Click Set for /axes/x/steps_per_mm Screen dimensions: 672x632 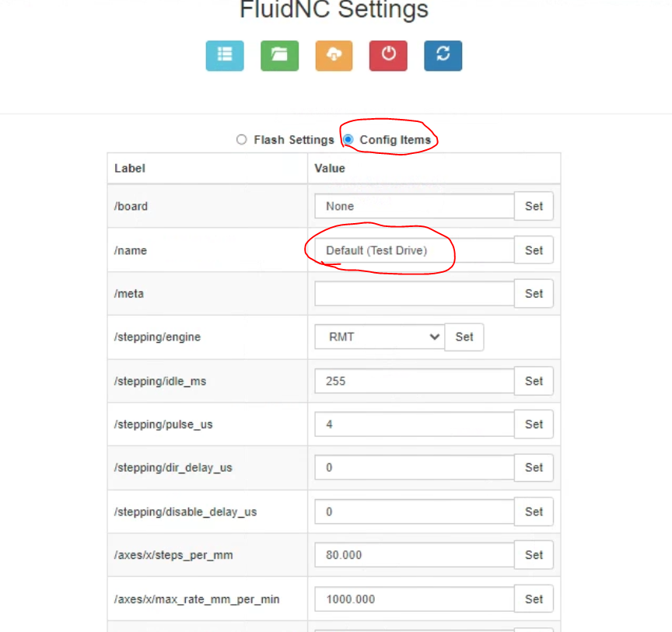tap(534, 555)
